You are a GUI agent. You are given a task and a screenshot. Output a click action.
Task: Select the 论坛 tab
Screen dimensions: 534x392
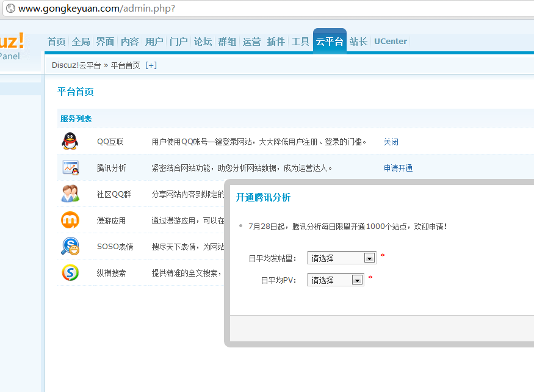pos(203,42)
